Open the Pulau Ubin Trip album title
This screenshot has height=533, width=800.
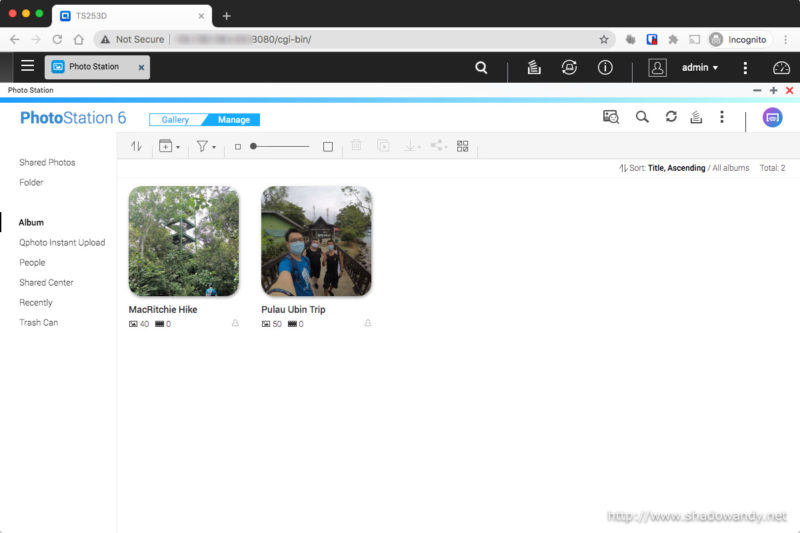(x=293, y=310)
